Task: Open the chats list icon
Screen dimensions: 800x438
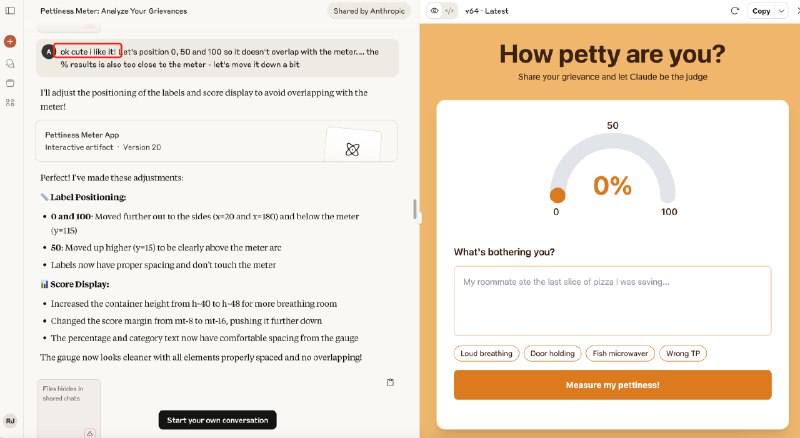Action: [10, 63]
